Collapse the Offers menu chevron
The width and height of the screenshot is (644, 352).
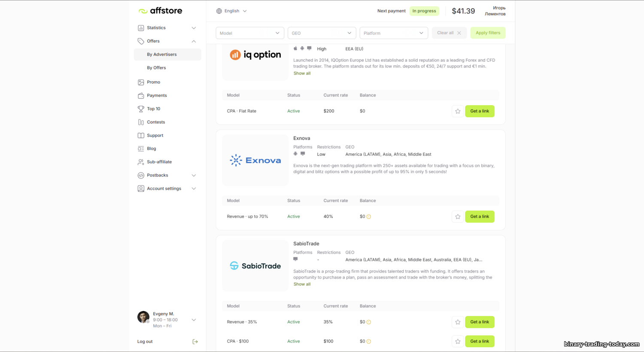[x=194, y=41]
